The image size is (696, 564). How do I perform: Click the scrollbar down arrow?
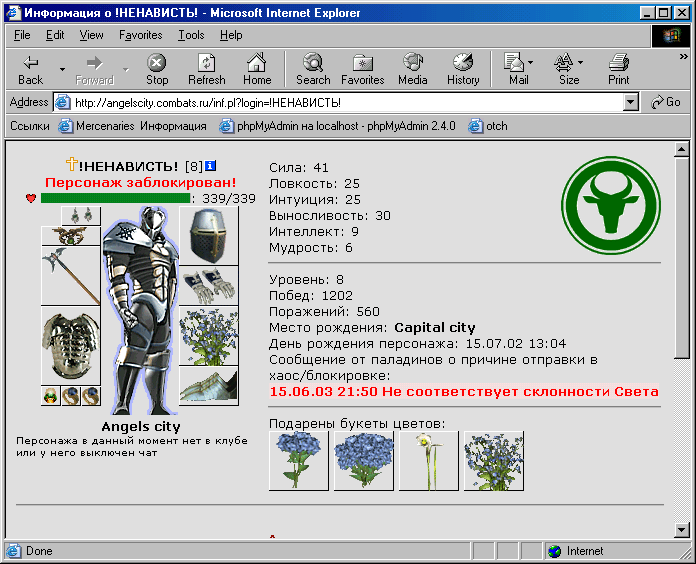[681, 529]
